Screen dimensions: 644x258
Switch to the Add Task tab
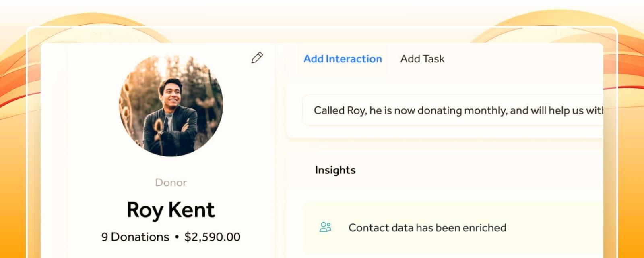coord(422,59)
